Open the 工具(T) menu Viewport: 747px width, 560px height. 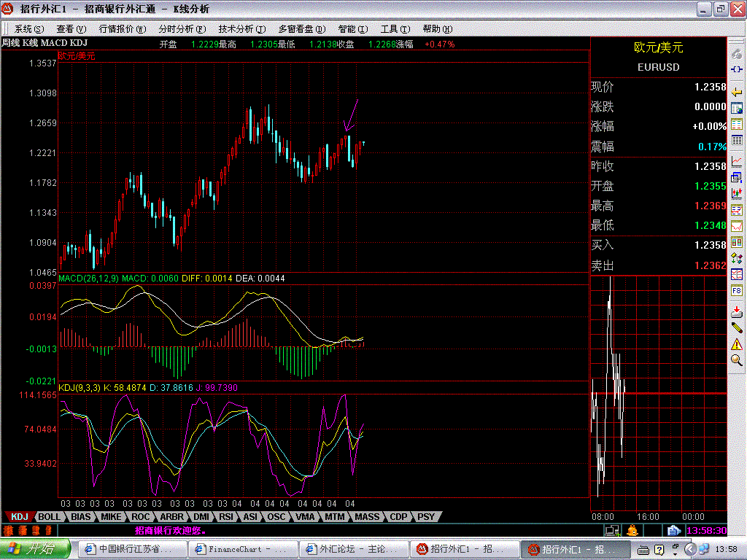coord(395,29)
